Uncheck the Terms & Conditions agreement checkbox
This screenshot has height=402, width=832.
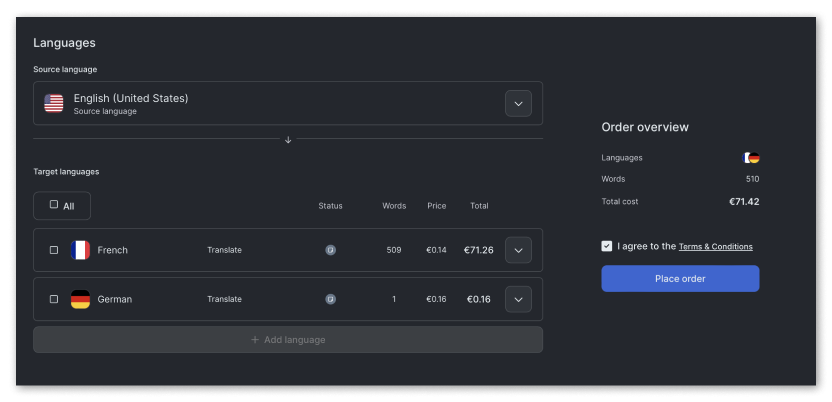pyautogui.click(x=606, y=246)
